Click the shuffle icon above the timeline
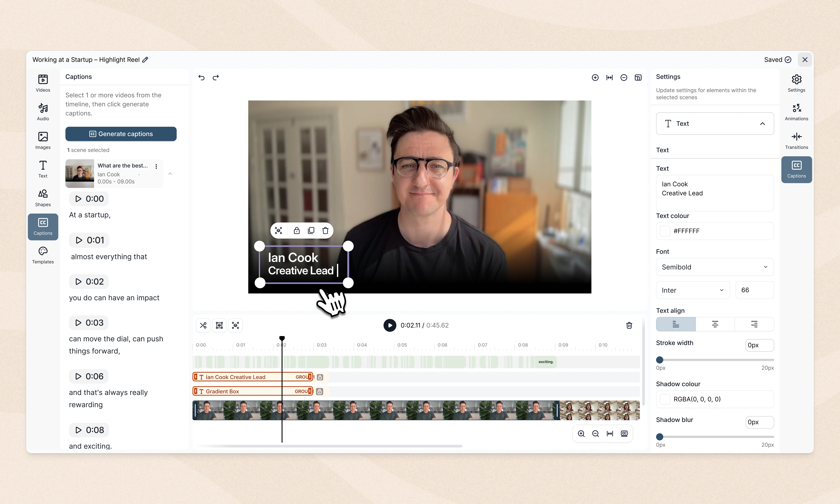The width and height of the screenshot is (840, 504). coord(203,325)
